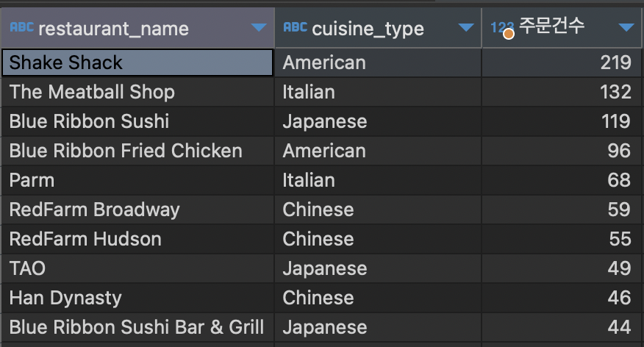This screenshot has height=347, width=644.
Task: Open the cuisine_type column filter arrow
Action: [466, 27]
